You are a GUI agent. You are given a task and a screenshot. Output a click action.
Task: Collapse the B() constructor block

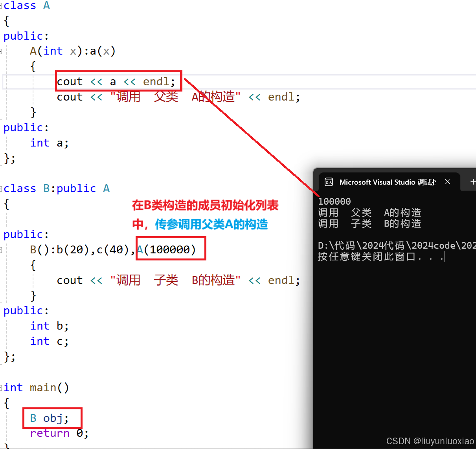pyautogui.click(x=2, y=250)
